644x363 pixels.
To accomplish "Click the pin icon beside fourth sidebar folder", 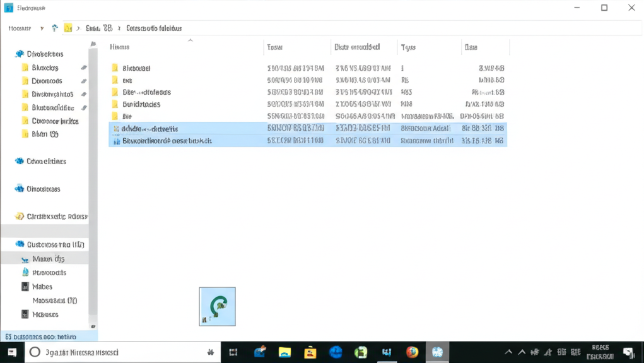I will point(84,108).
